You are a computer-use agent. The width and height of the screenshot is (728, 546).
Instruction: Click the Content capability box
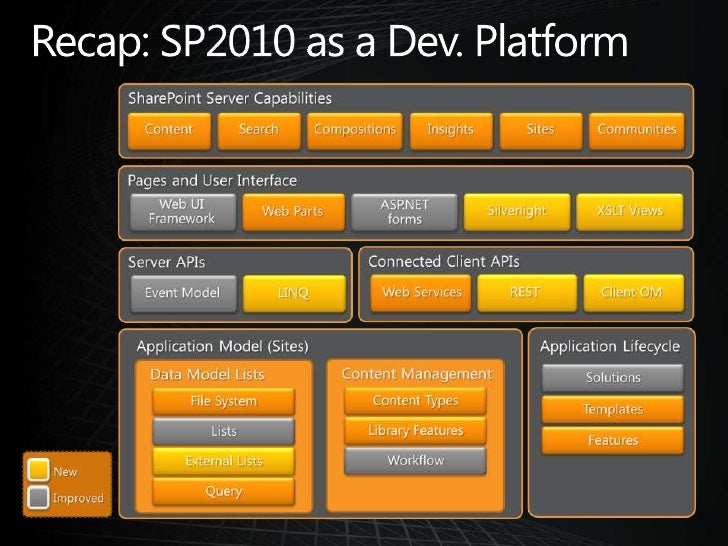tap(169, 131)
